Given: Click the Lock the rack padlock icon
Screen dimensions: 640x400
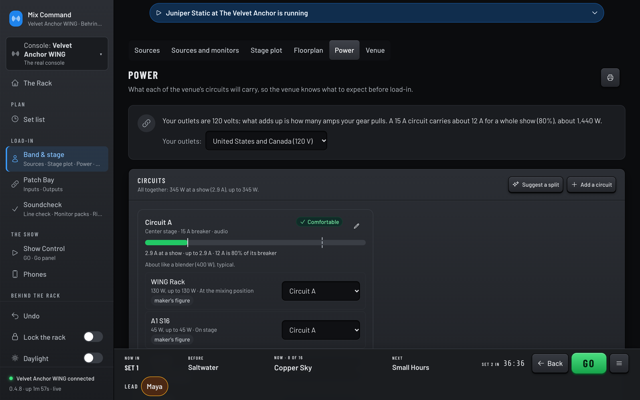Looking at the screenshot, I should [x=15, y=337].
